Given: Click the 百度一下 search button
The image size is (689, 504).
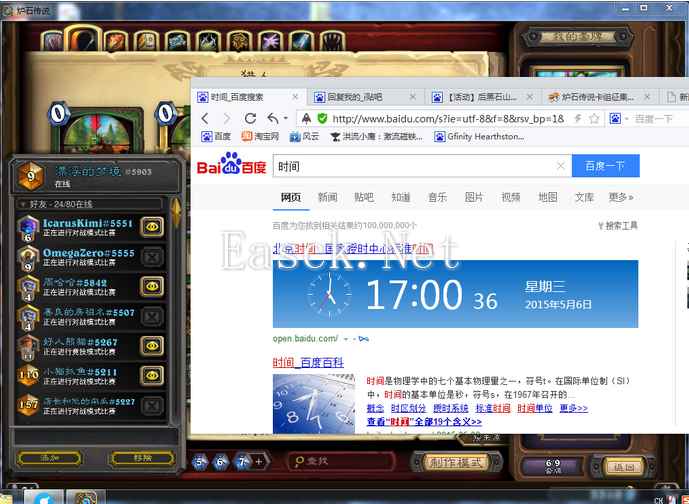Looking at the screenshot, I should pyautogui.click(x=606, y=166).
